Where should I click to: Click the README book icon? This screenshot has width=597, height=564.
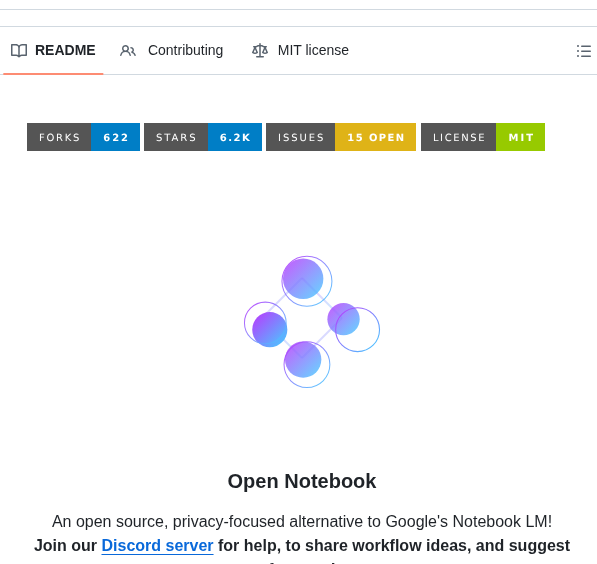click(x=19, y=50)
